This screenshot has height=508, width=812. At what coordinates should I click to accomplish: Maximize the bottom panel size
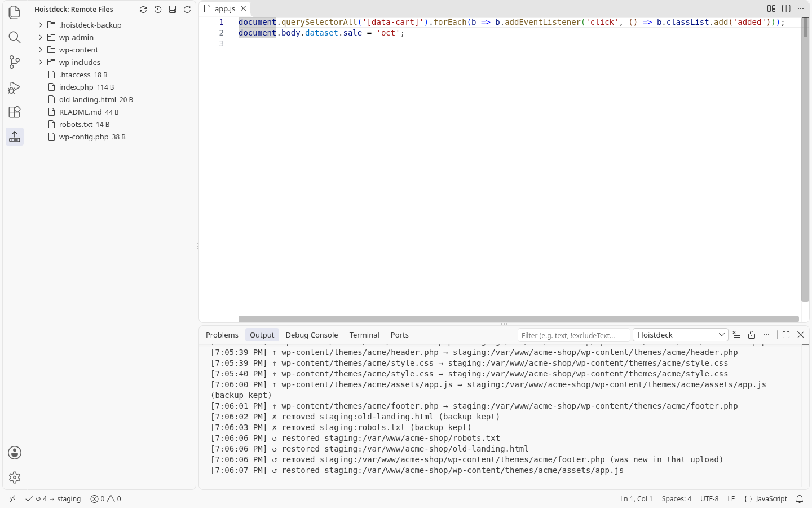coord(786,335)
